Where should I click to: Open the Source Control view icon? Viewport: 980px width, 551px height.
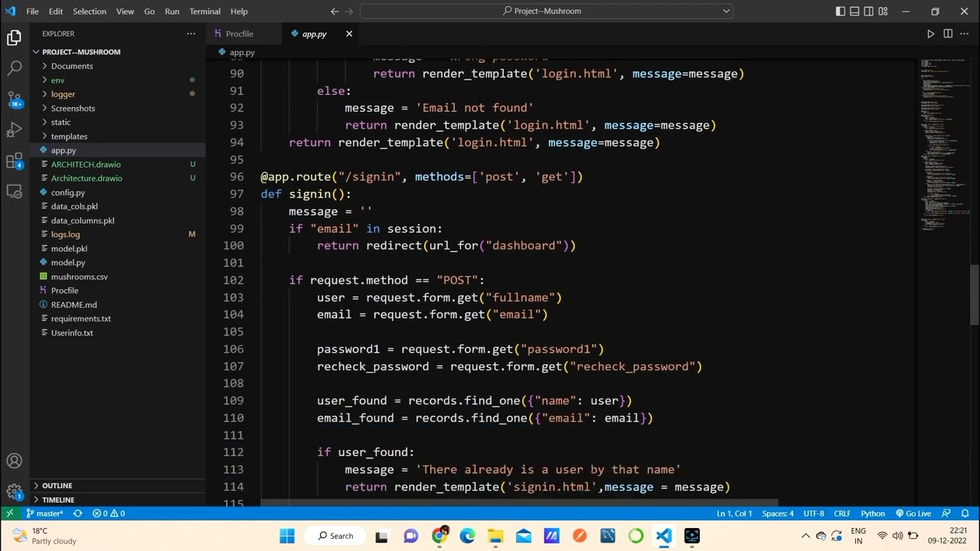15,99
